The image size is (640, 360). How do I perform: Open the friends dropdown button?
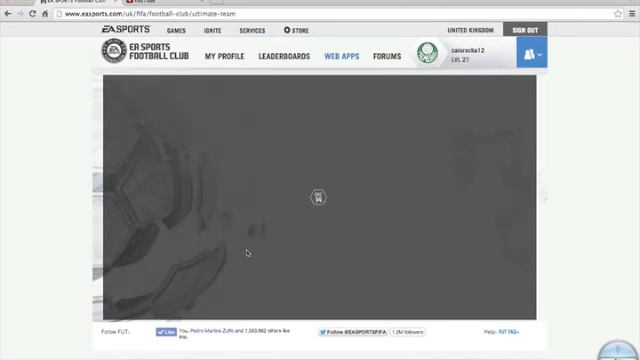[x=531, y=53]
